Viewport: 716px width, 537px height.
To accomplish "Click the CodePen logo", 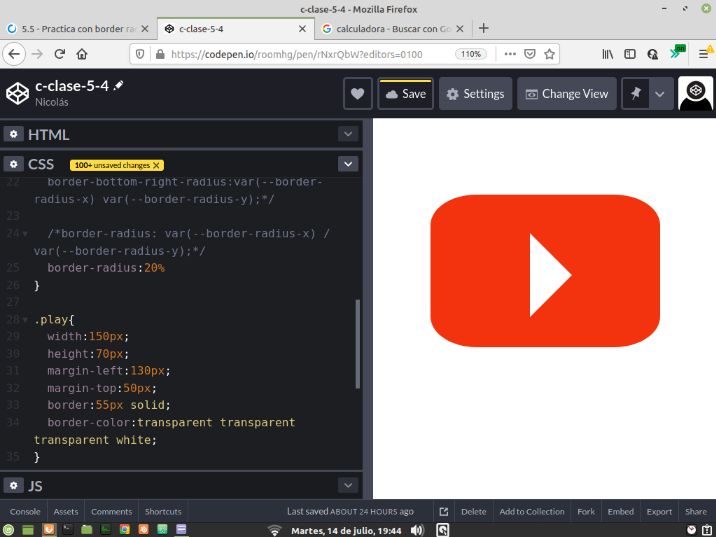I will (17, 93).
